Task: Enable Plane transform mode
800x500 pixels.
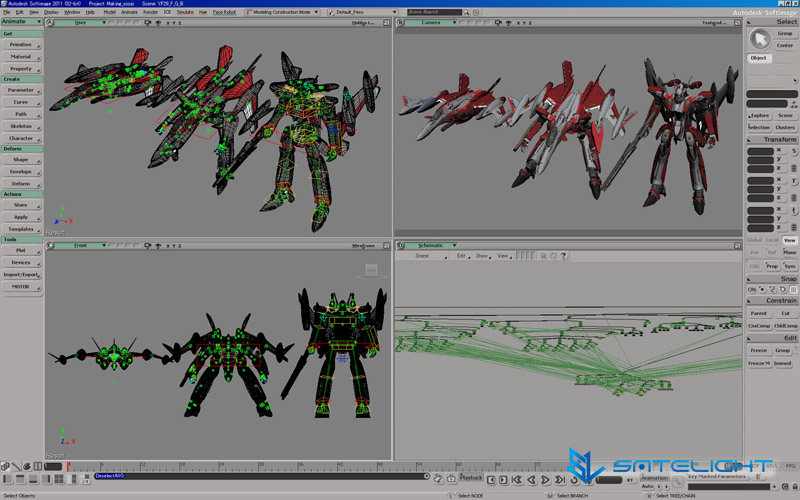Action: pos(790,252)
